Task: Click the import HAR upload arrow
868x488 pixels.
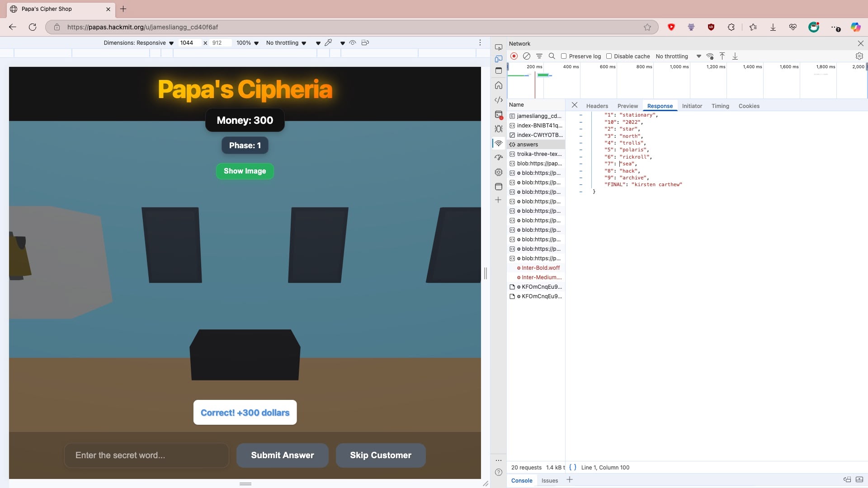Action: (x=722, y=56)
